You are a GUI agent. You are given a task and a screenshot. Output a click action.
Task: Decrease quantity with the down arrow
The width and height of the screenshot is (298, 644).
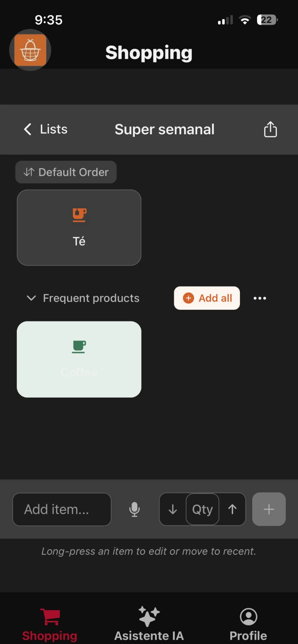pos(173,509)
